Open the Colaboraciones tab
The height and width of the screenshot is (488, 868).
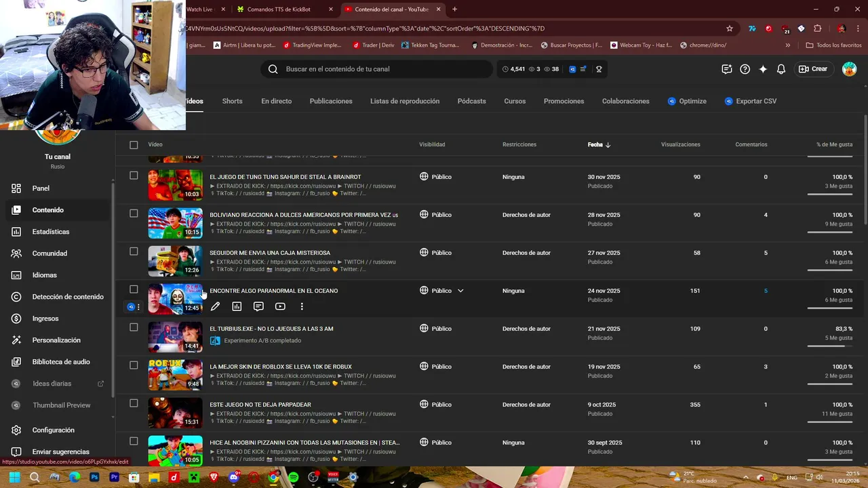click(x=625, y=101)
